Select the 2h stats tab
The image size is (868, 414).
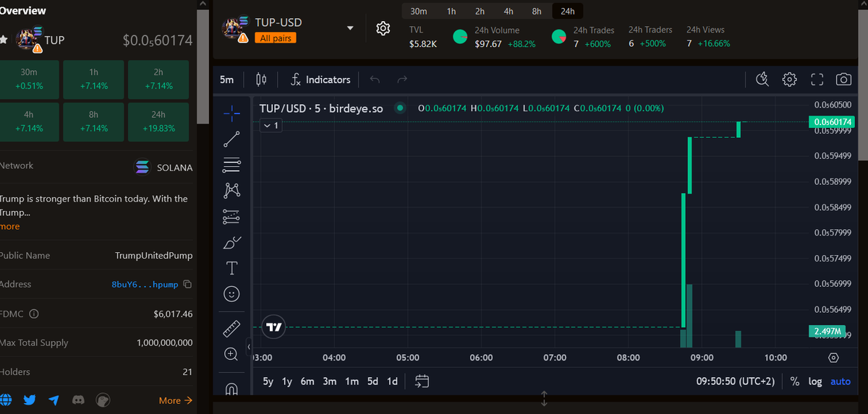click(480, 12)
